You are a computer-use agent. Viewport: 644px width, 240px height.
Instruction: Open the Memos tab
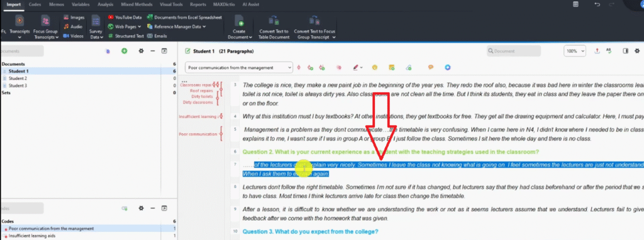click(56, 4)
